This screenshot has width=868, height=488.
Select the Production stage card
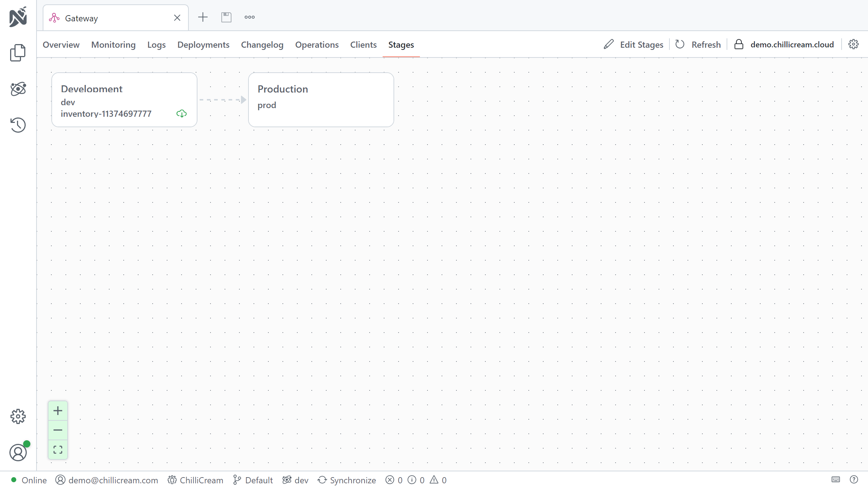[x=321, y=100]
